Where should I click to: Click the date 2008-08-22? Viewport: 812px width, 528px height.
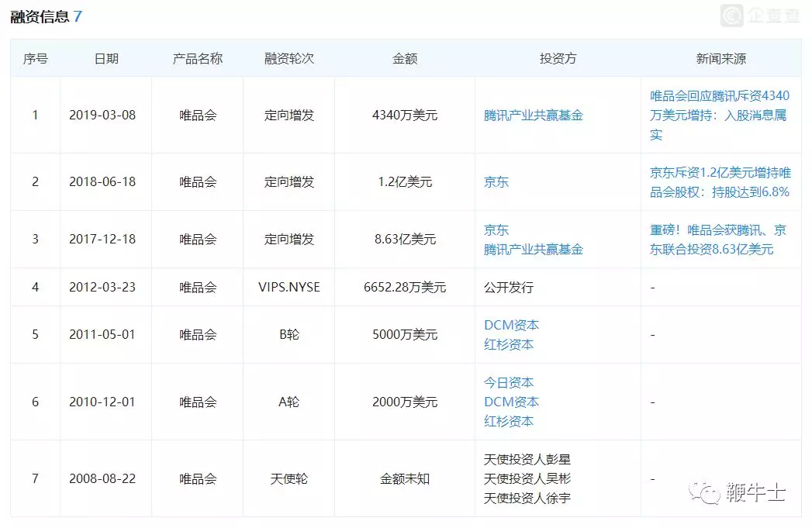pyautogui.click(x=102, y=478)
